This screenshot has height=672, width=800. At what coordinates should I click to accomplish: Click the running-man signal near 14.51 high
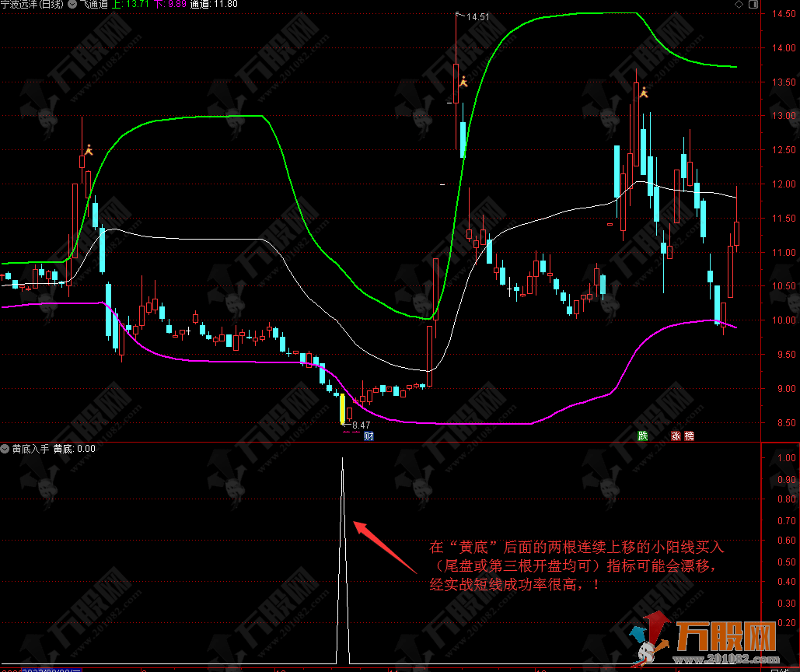pos(463,82)
